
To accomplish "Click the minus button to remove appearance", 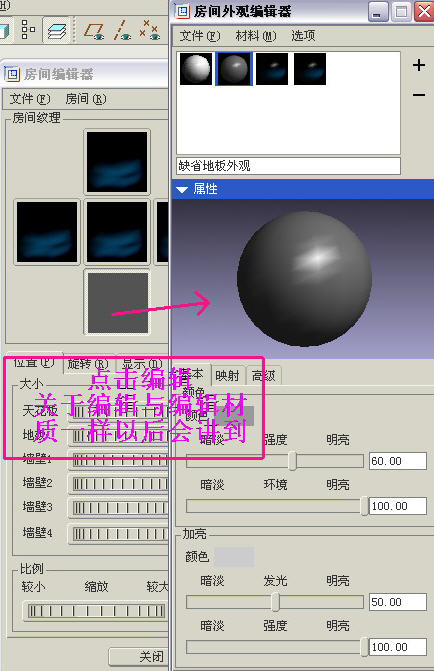I will pos(419,95).
